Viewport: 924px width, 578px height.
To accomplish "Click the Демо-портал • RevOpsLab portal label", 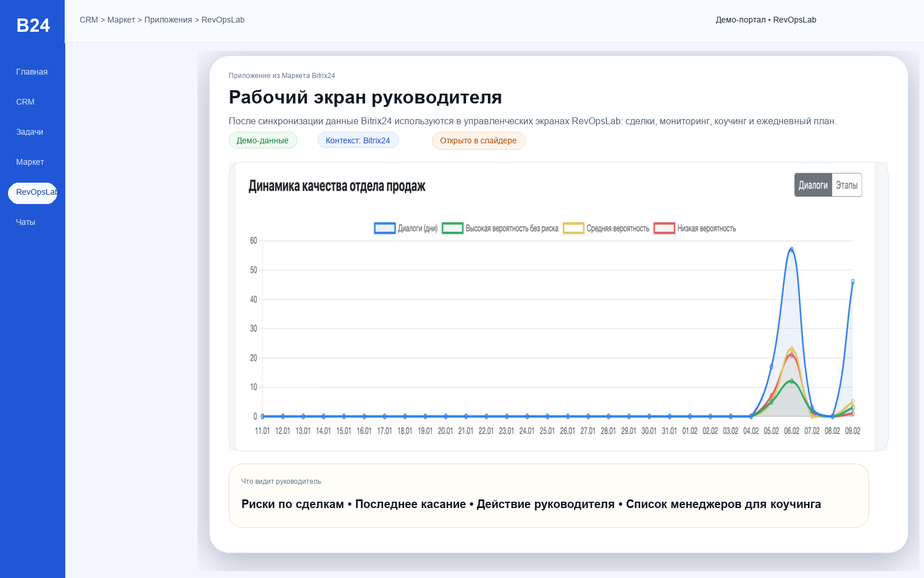I will [x=766, y=20].
